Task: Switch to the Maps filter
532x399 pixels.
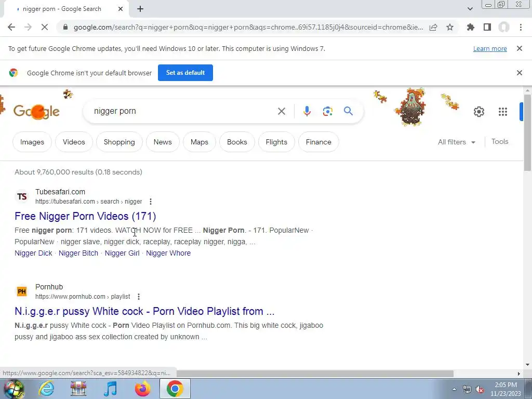Action: tap(199, 142)
